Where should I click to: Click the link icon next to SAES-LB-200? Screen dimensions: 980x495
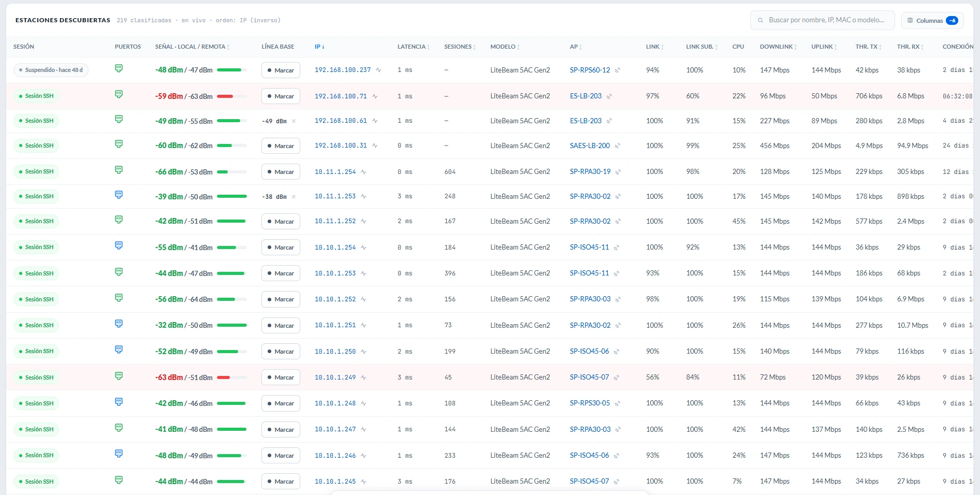click(618, 146)
